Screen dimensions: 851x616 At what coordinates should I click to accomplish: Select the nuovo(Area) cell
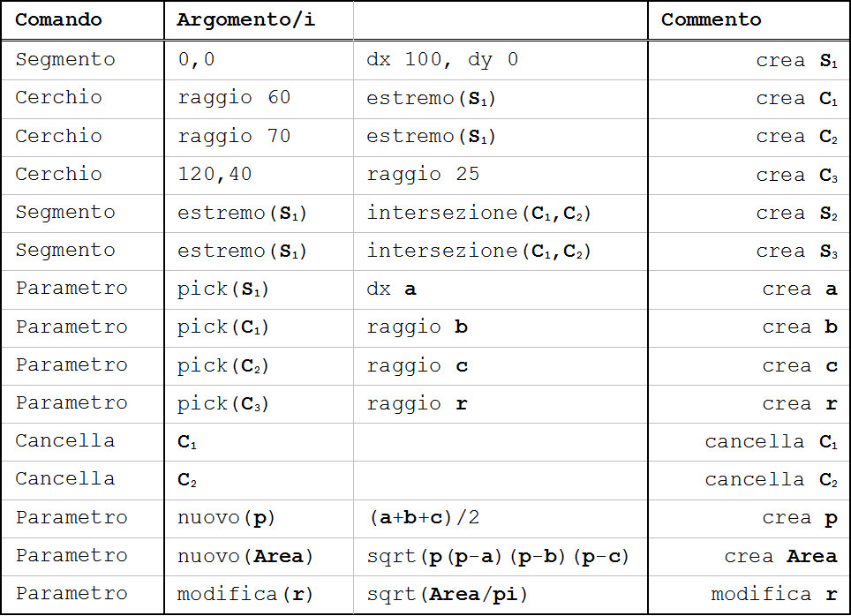(x=245, y=556)
